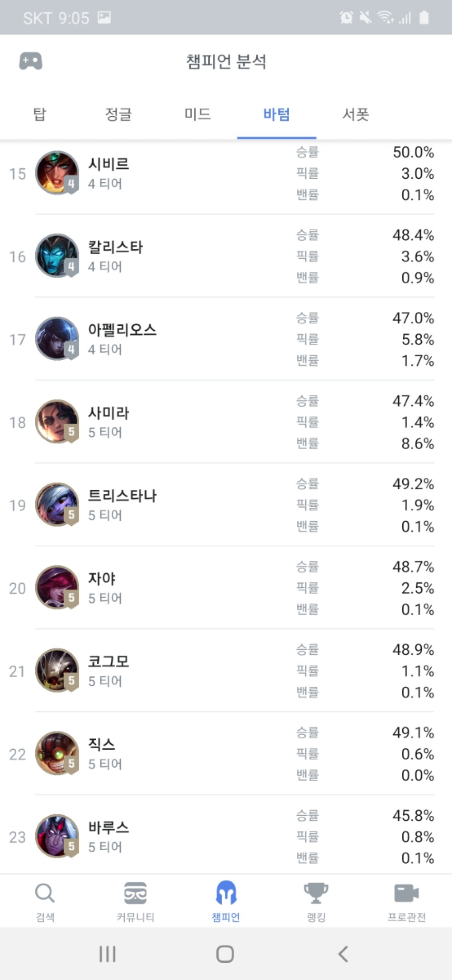Switch to the 정글 tab
This screenshot has height=980, width=452.
118,114
